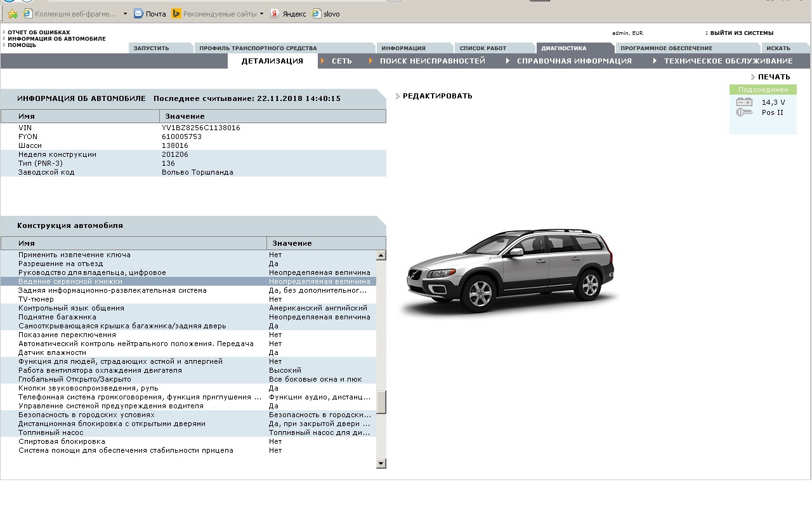Select Глобальный Открыто/Закрыто row

click(188, 379)
